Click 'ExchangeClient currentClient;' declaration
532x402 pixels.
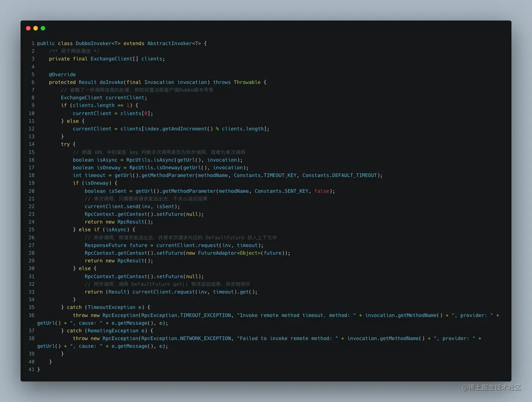[104, 97]
